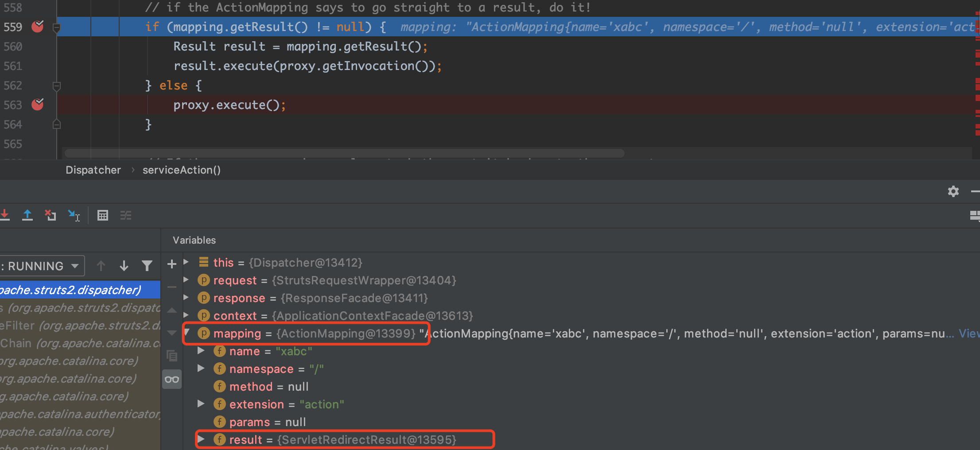980x450 pixels.
Task: Select the catalina.authenticator stack frame
Action: coord(80,414)
